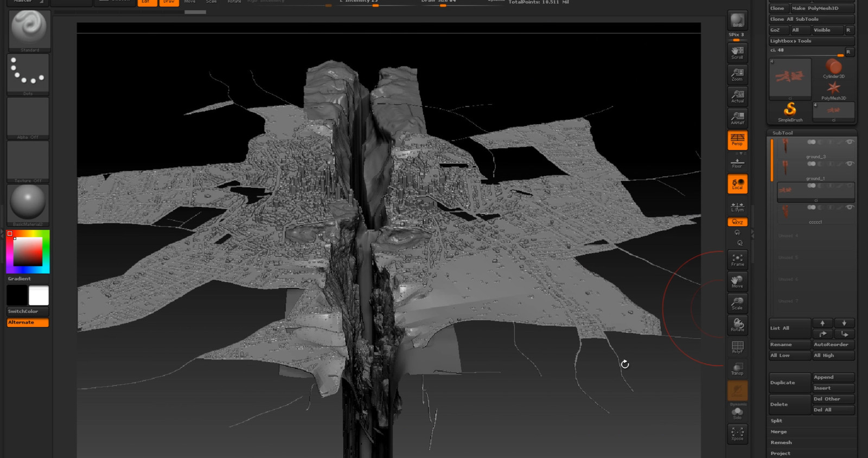The height and width of the screenshot is (458, 868).
Task: Open the BasicMaterial sphere selector
Action: 28,205
